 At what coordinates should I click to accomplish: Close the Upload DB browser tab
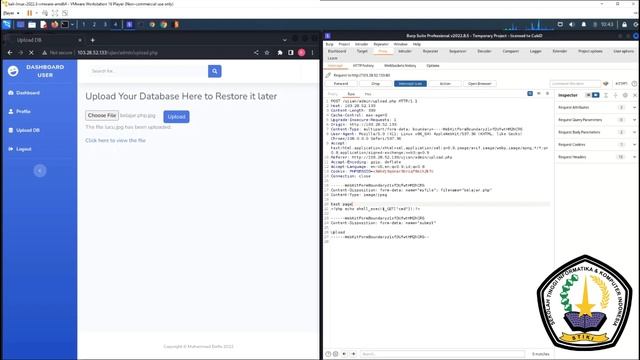click(x=80, y=40)
